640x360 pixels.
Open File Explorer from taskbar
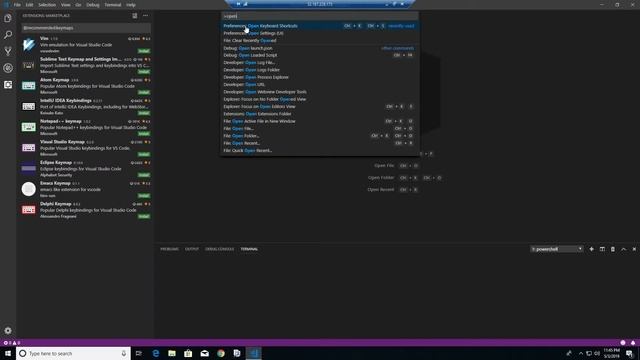(x=172, y=353)
